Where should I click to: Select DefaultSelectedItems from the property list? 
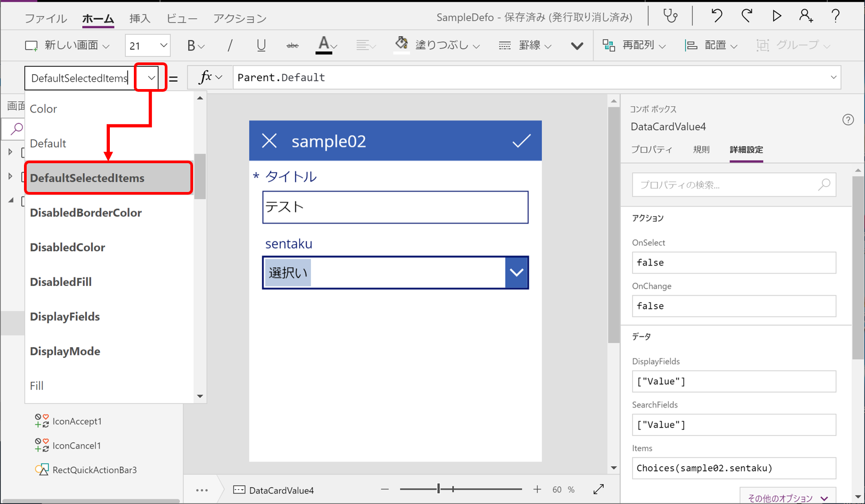108,178
